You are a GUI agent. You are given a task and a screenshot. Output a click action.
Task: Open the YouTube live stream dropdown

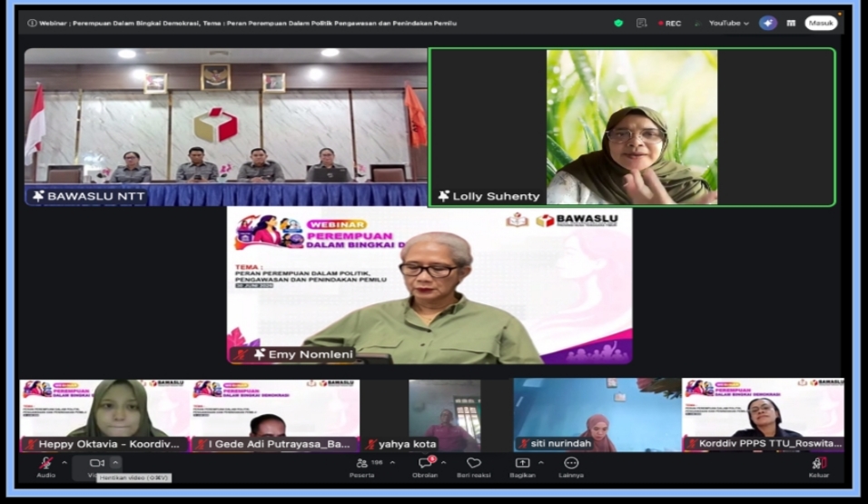click(728, 24)
